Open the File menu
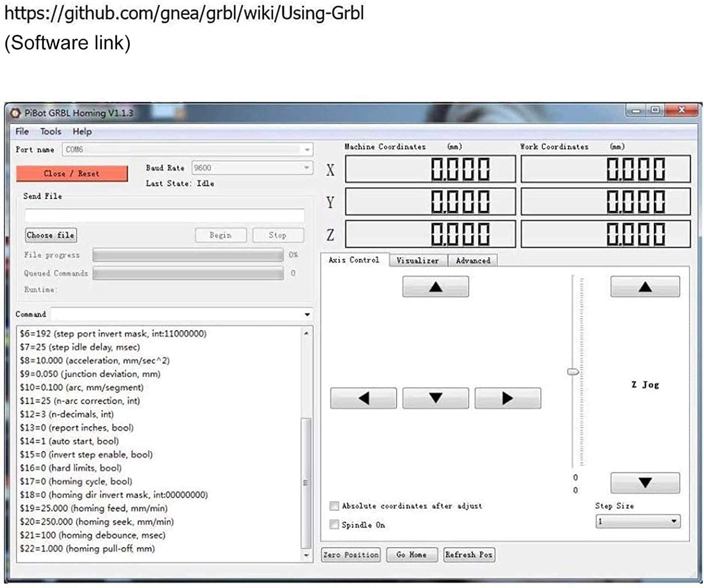The width and height of the screenshot is (704, 588). click(22, 131)
